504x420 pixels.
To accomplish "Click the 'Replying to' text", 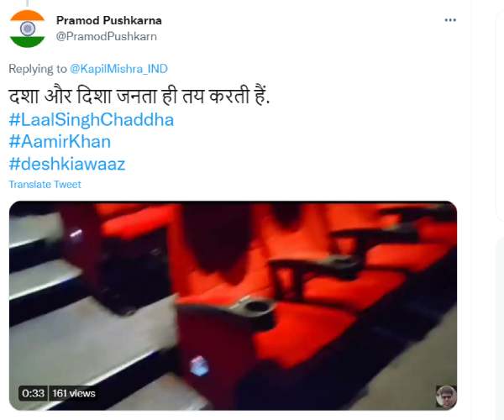I will [x=38, y=68].
